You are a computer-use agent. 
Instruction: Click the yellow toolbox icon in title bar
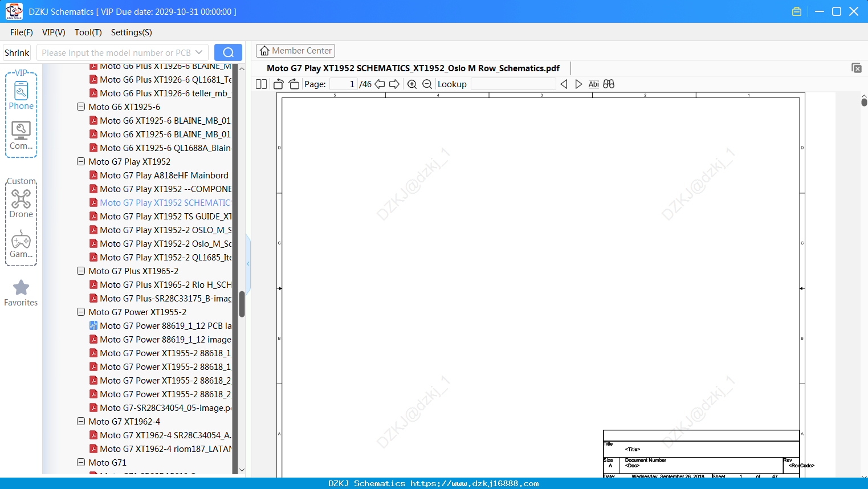point(797,11)
